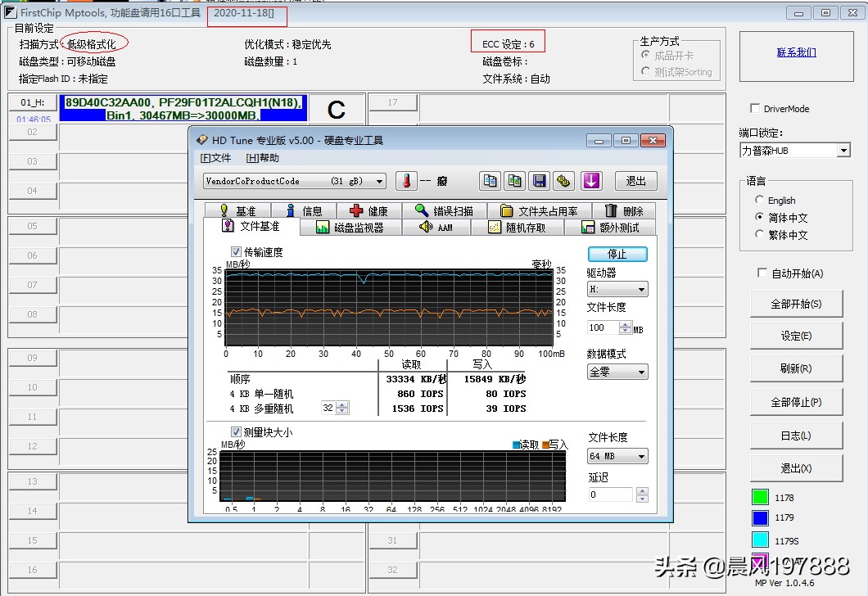Click the purple download arrow icon
The image size is (868, 596).
[x=591, y=181]
